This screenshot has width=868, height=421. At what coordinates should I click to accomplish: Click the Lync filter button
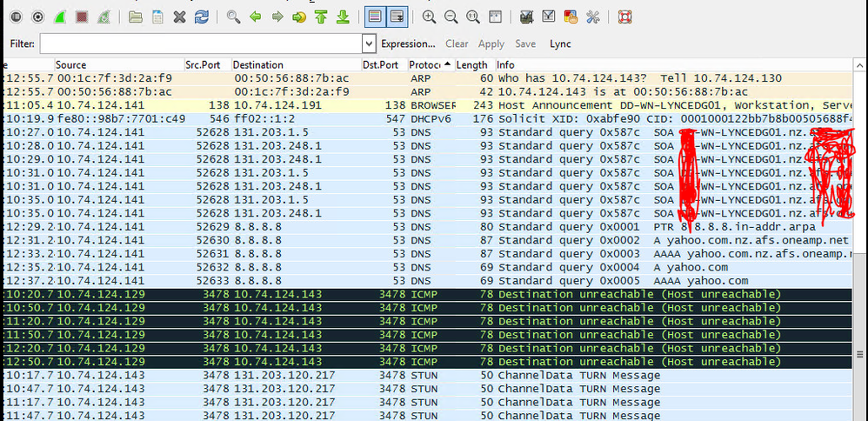pyautogui.click(x=559, y=43)
